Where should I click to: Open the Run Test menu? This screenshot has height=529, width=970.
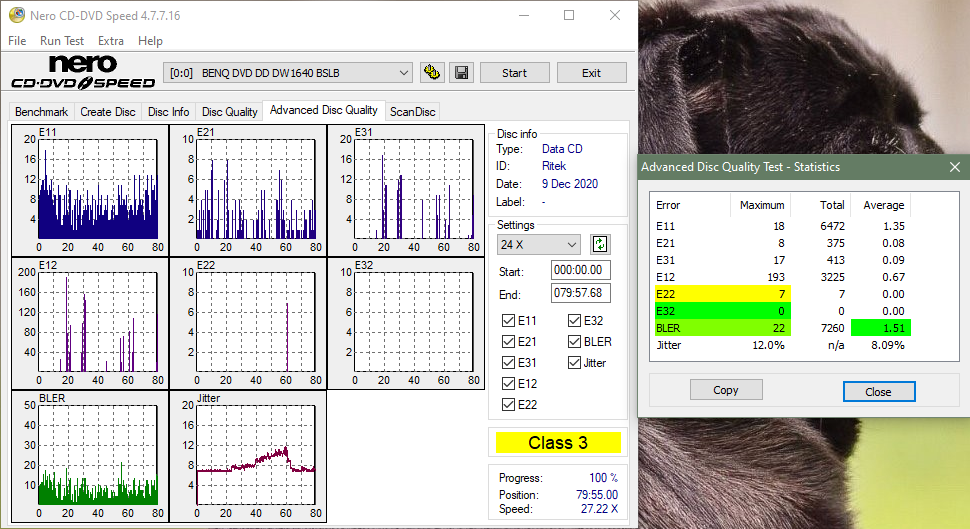62,41
